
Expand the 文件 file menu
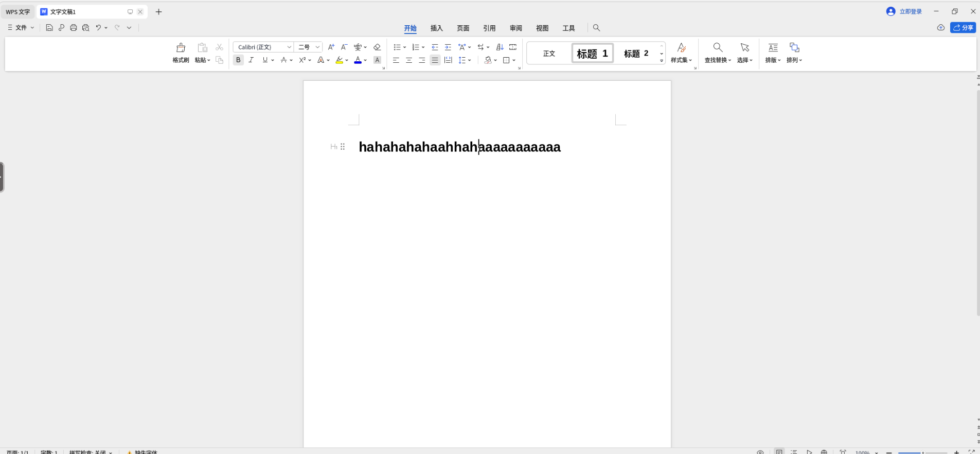21,28
